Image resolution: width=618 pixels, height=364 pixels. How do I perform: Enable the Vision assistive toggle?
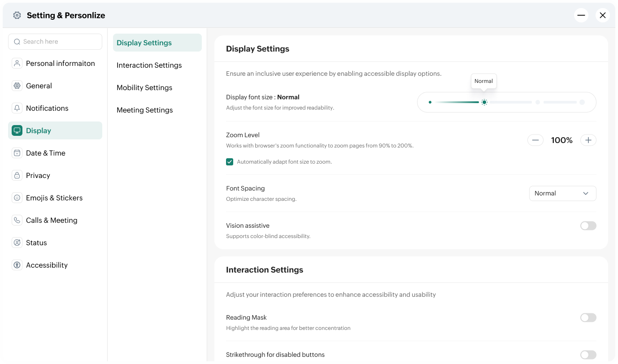pos(588,226)
